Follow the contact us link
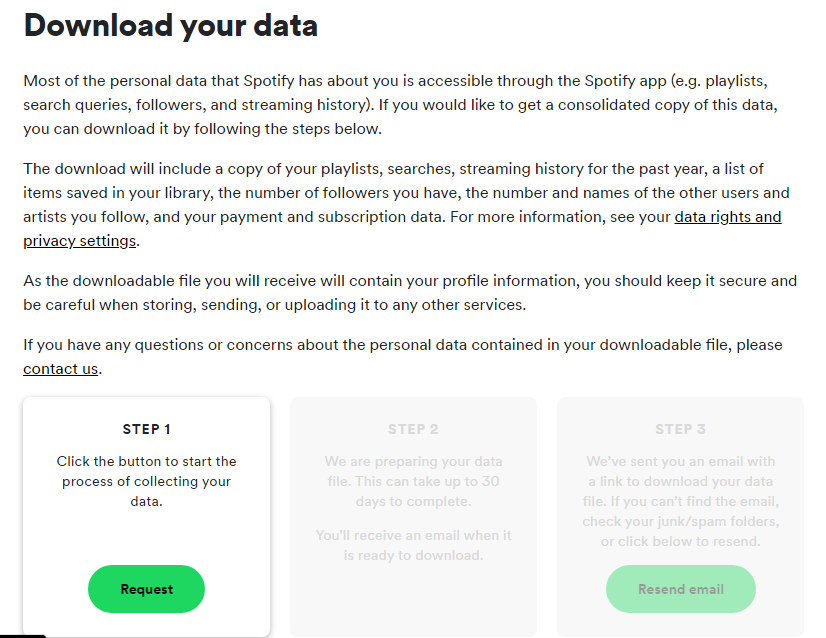This screenshot has width=826, height=638. [x=61, y=369]
